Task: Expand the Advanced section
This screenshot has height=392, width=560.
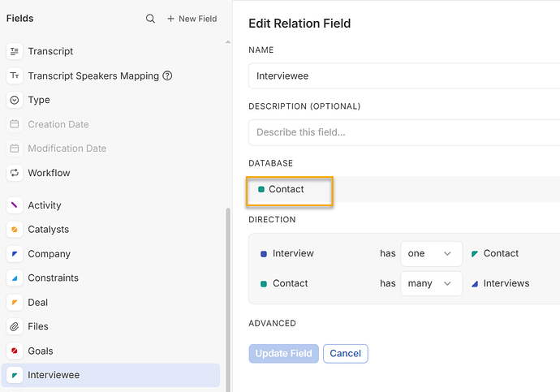Action: pyautogui.click(x=272, y=323)
